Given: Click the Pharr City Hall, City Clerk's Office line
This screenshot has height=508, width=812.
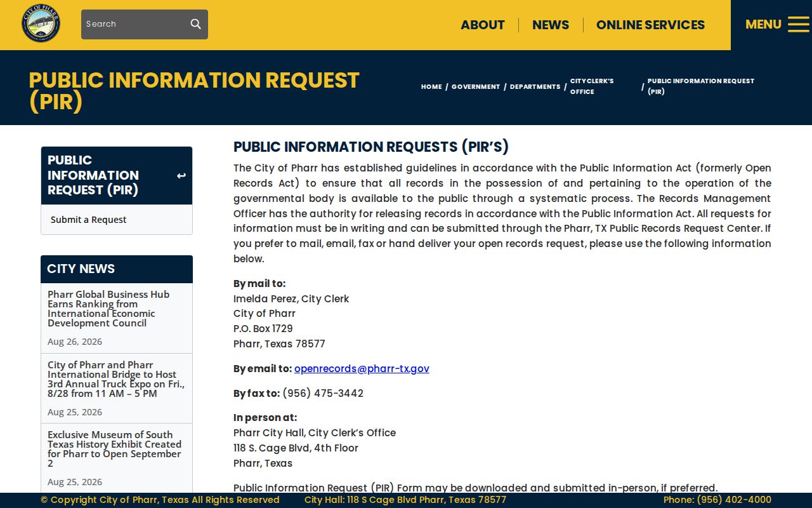Looking at the screenshot, I should click(x=315, y=433).
